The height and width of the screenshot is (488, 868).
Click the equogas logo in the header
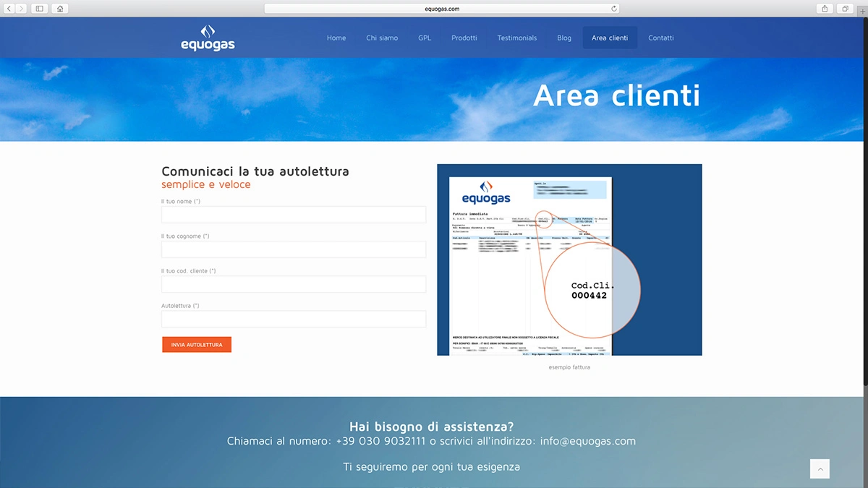208,38
